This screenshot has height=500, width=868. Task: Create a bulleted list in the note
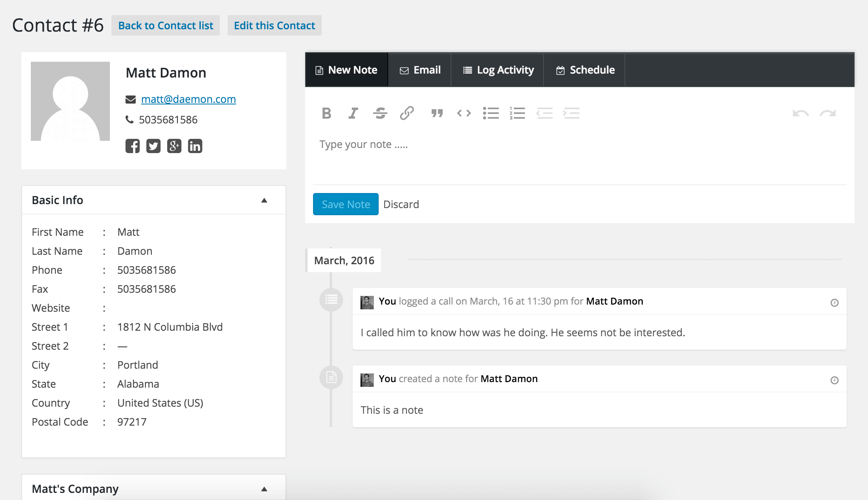(x=491, y=114)
